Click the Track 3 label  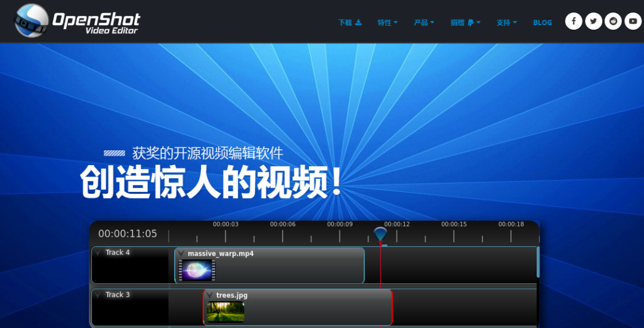click(x=117, y=295)
